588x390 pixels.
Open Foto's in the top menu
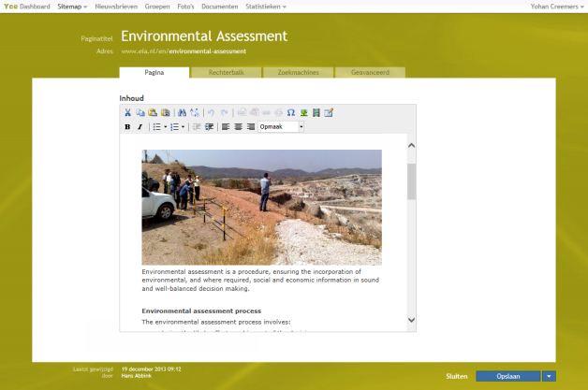(x=185, y=7)
